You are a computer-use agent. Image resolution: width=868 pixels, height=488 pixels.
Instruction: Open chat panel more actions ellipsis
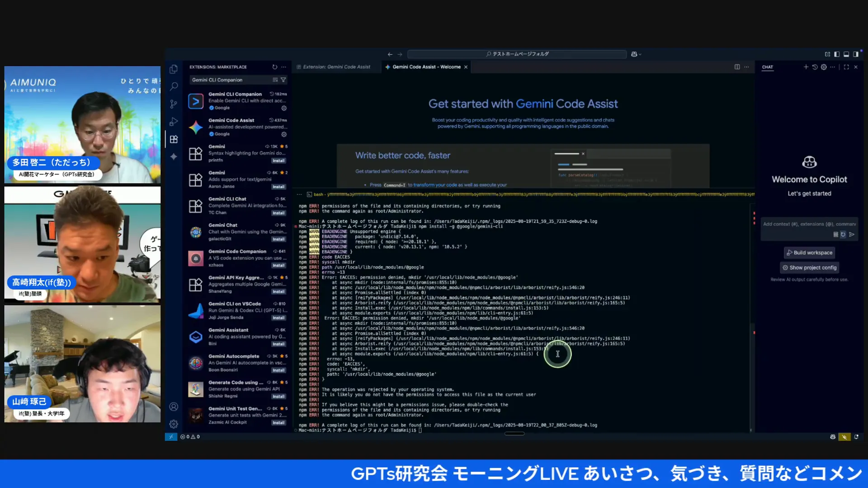click(x=833, y=67)
